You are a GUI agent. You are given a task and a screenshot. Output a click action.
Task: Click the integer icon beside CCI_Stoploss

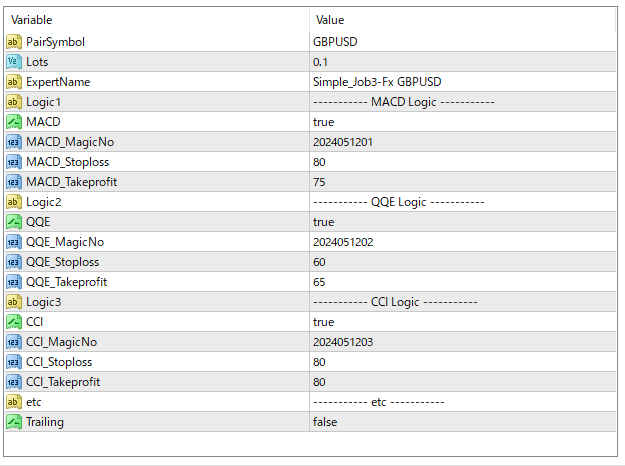(14, 362)
